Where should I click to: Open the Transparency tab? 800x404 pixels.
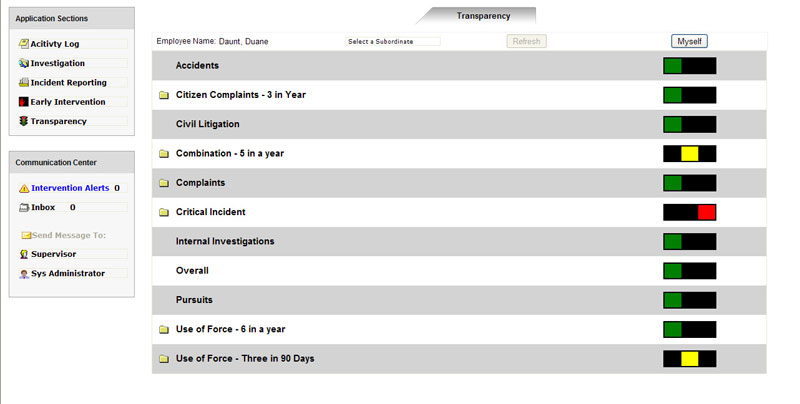483,16
